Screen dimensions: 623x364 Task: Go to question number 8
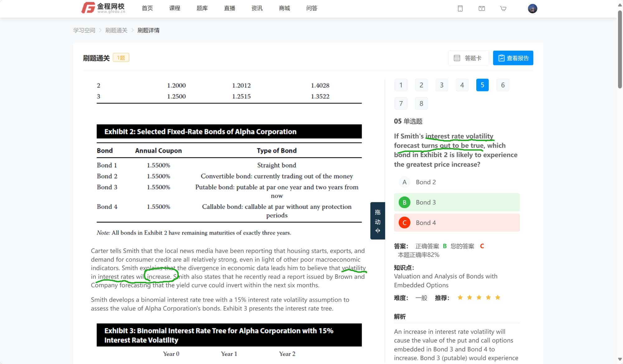[421, 104]
